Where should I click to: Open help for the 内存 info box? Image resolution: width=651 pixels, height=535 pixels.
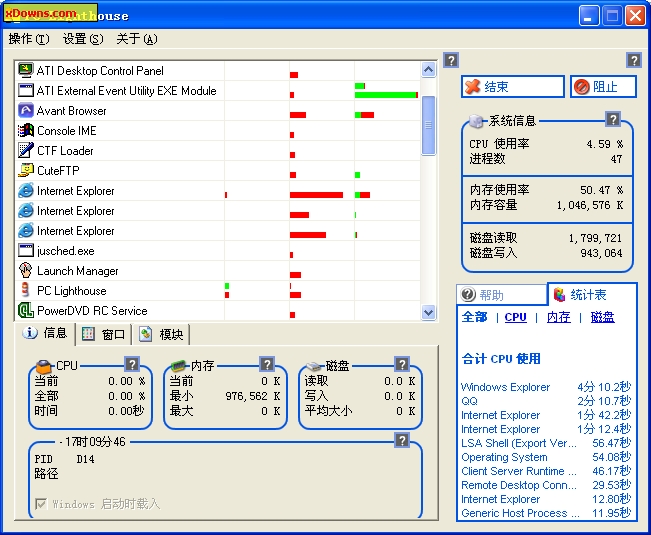267,364
